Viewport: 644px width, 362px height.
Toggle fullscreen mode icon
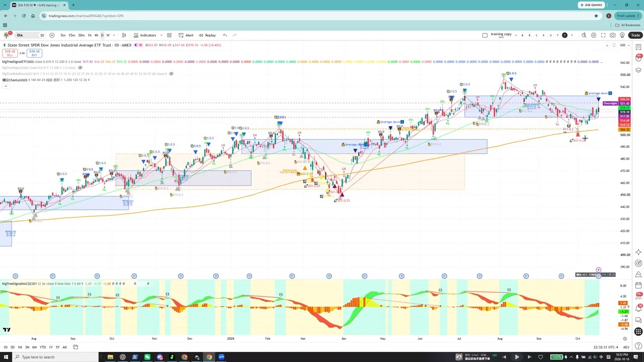(603, 35)
